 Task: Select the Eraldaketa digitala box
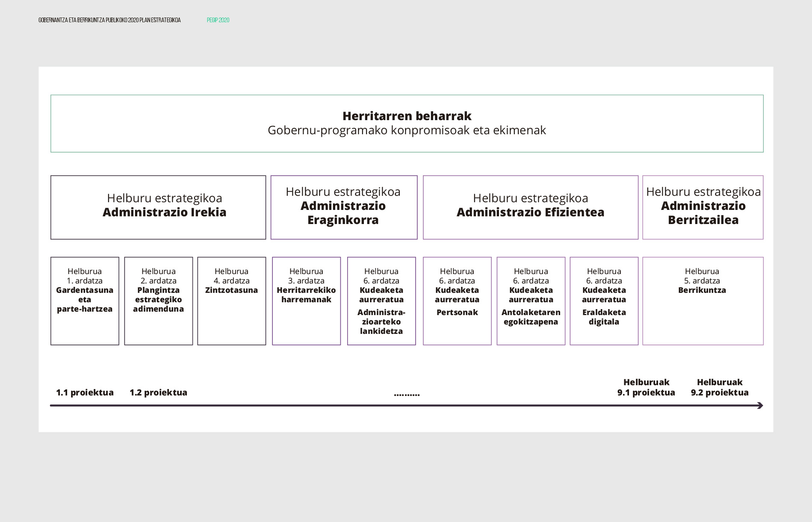[604, 301]
